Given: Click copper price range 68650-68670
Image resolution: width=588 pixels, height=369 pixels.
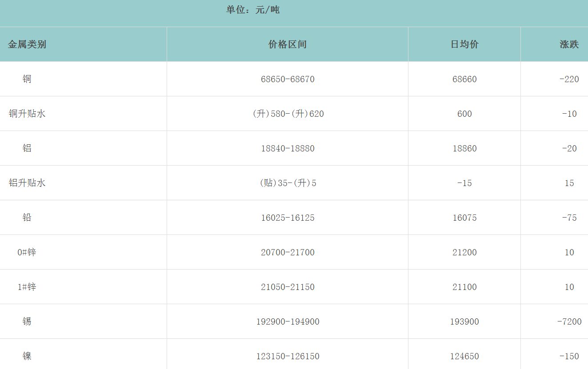Looking at the screenshot, I should pos(288,79).
